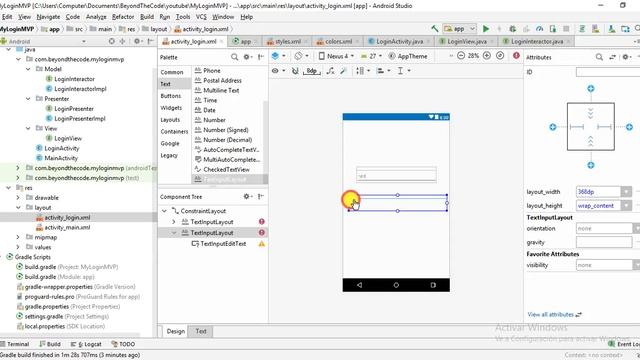Zoom in the design surface
The width and height of the screenshot is (640, 360).
487,56
